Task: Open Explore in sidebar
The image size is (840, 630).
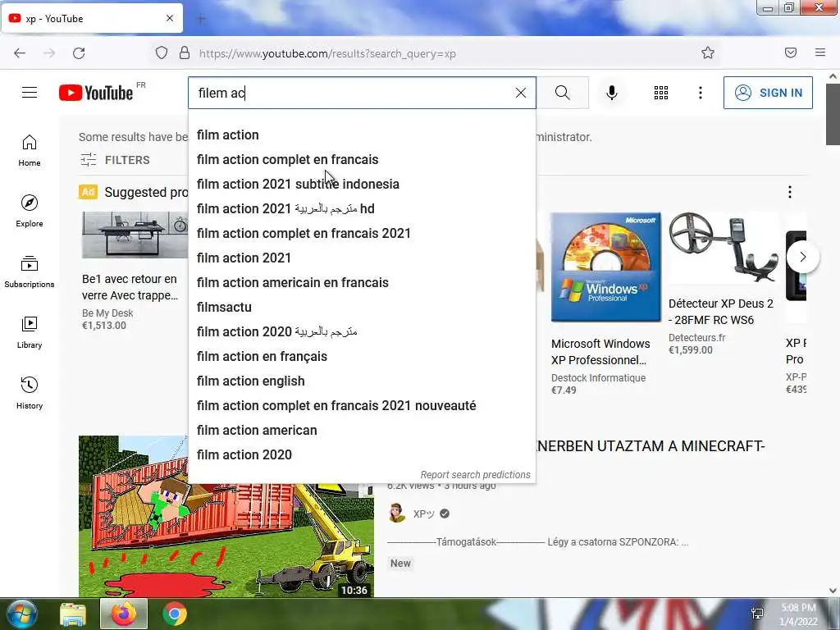Action: click(30, 211)
